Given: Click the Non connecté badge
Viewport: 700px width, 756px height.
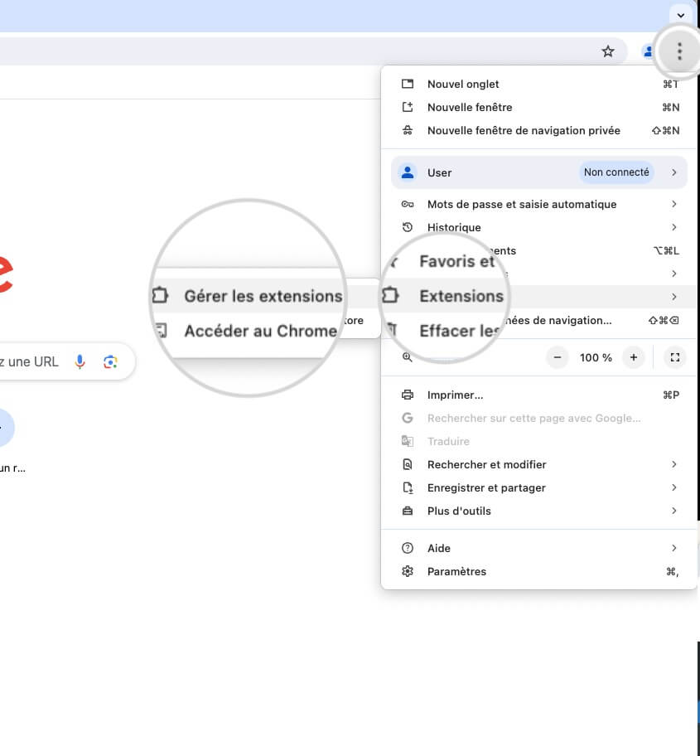Looking at the screenshot, I should pos(616,172).
